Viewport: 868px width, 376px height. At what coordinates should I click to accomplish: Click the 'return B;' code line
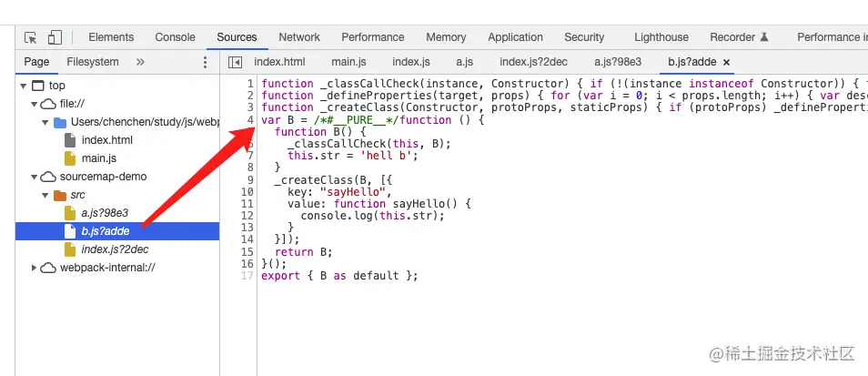click(303, 251)
